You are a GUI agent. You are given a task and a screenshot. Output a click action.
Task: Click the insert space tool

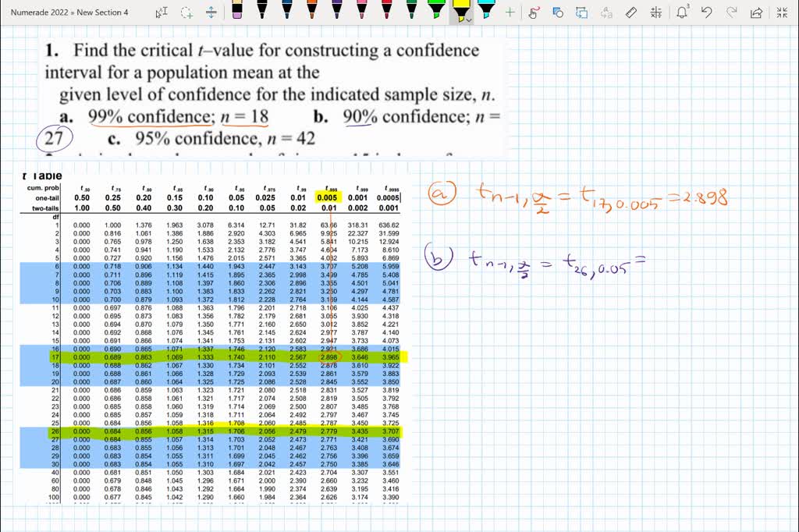pos(211,12)
